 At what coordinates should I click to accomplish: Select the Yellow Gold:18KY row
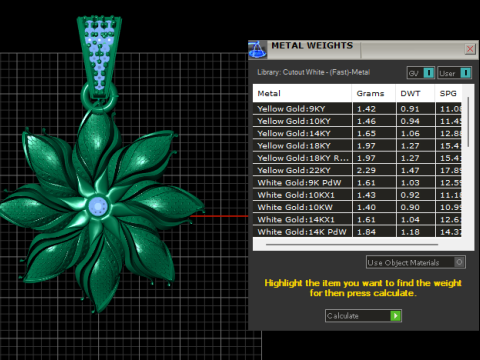[x=357, y=146]
